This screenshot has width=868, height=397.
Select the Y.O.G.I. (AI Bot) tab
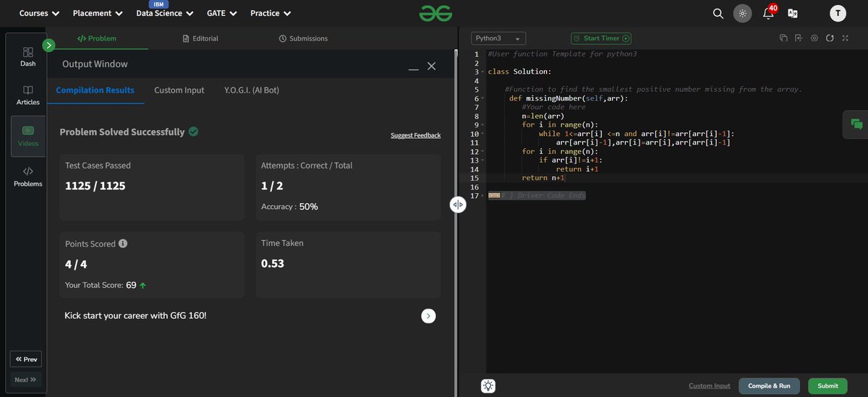252,90
